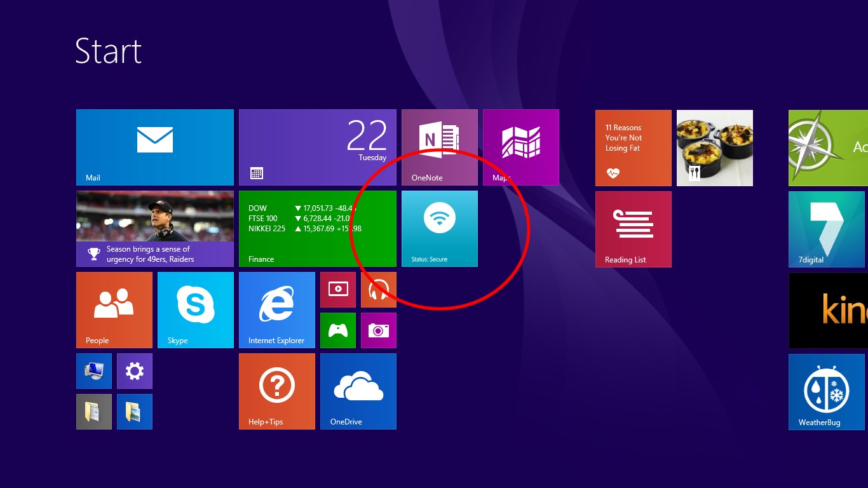Open the 7digital music tile
Image resolution: width=868 pixels, height=488 pixels.
click(x=826, y=229)
